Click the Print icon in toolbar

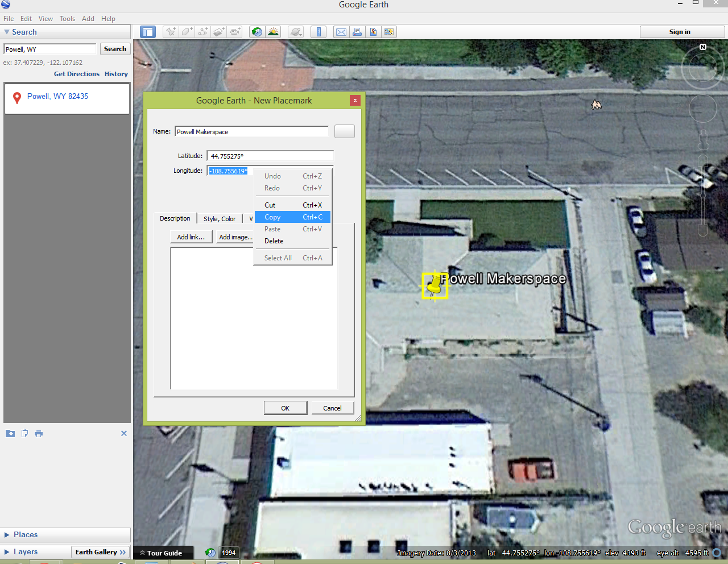(x=357, y=32)
